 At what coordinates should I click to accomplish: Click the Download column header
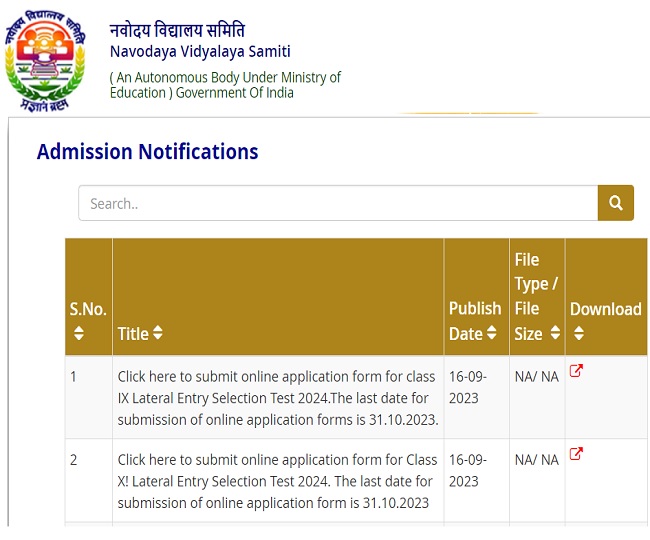point(605,309)
